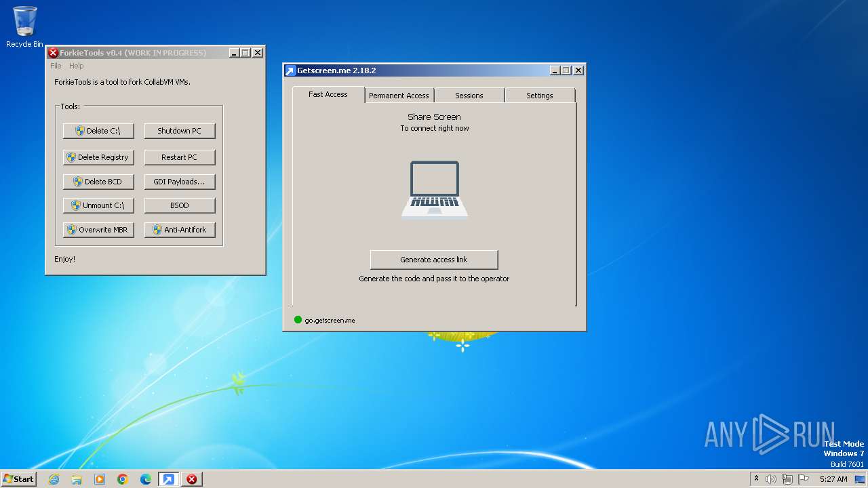The height and width of the screenshot is (488, 868).
Task: Open the volume speaker tray icon
Action: coord(770,479)
